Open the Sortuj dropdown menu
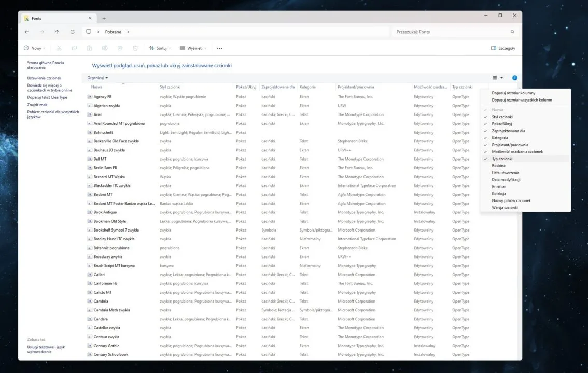The height and width of the screenshot is (373, 588). click(159, 48)
